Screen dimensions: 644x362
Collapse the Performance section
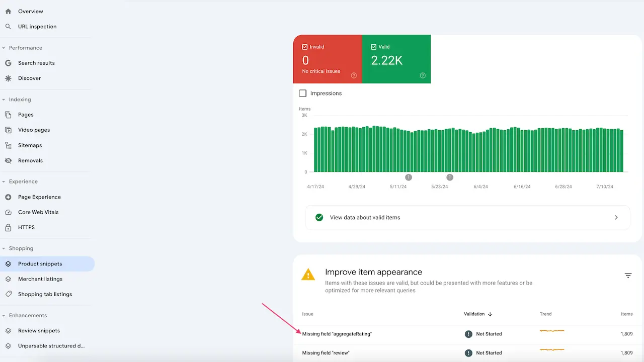pos(4,47)
